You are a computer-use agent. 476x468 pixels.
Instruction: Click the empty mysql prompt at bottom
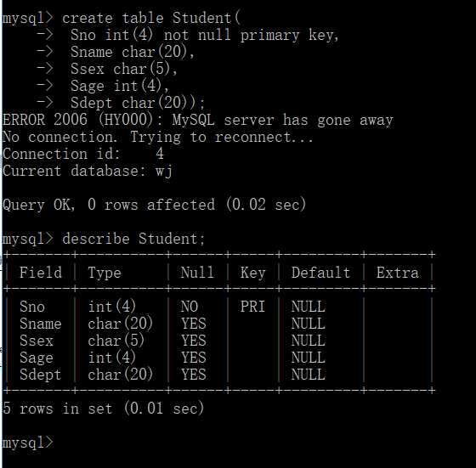point(28,443)
